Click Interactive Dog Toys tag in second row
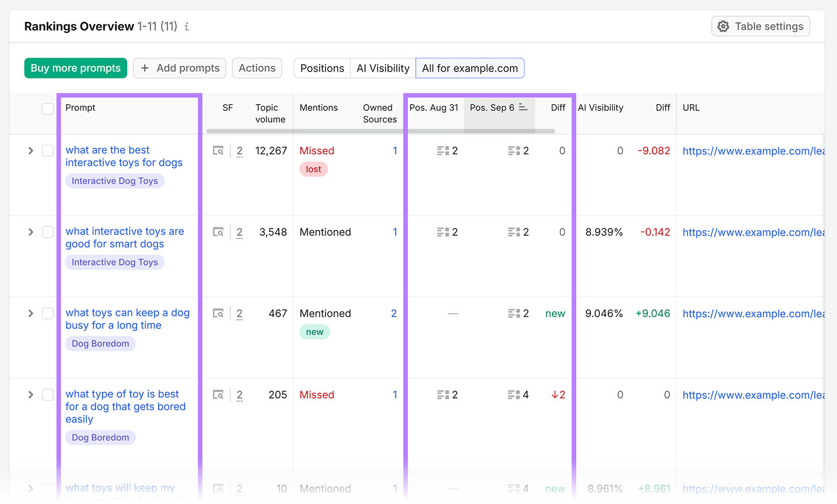This screenshot has height=504, width=837. pyautogui.click(x=115, y=262)
